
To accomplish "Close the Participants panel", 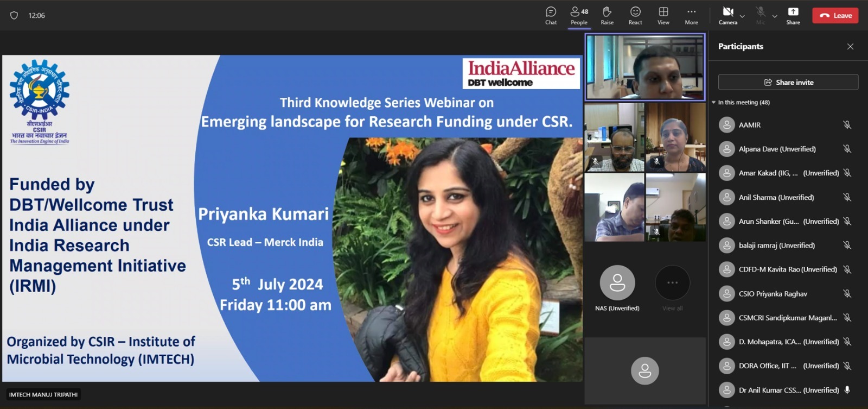I will (x=850, y=47).
